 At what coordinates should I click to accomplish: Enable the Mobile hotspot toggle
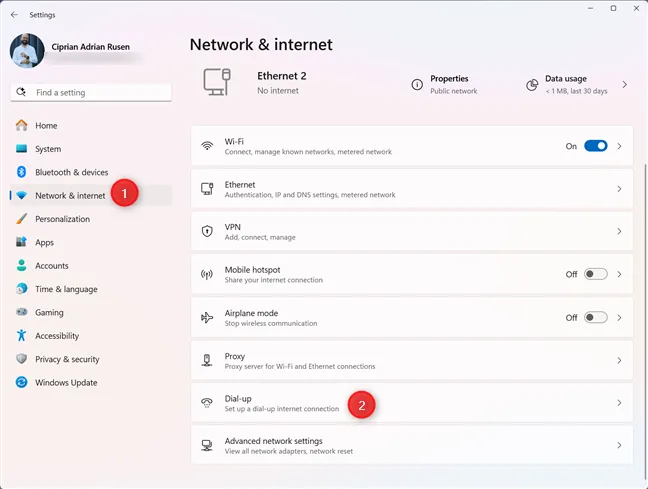pyautogui.click(x=596, y=274)
